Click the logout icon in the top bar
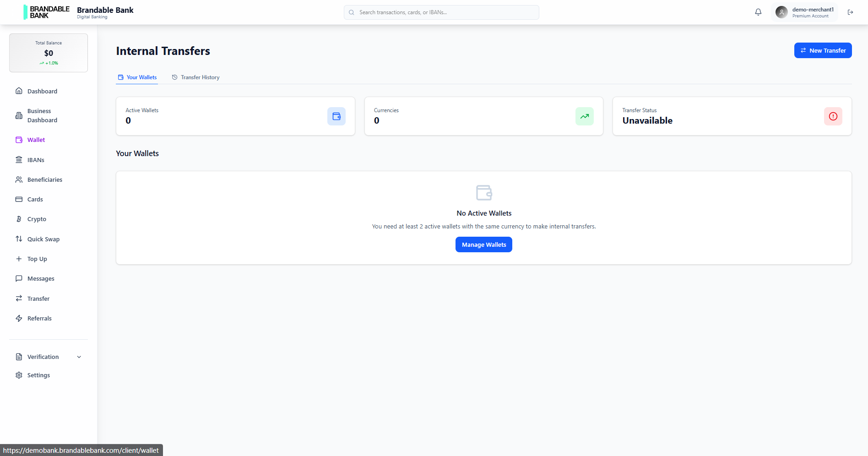This screenshot has height=456, width=868. click(851, 12)
